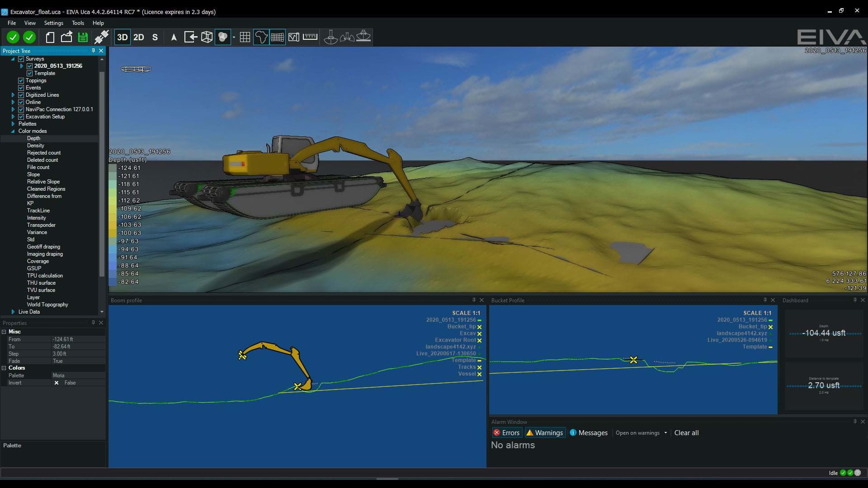The height and width of the screenshot is (488, 868).
Task: Click the import arrow-into-box icon
Action: pyautogui.click(x=191, y=37)
